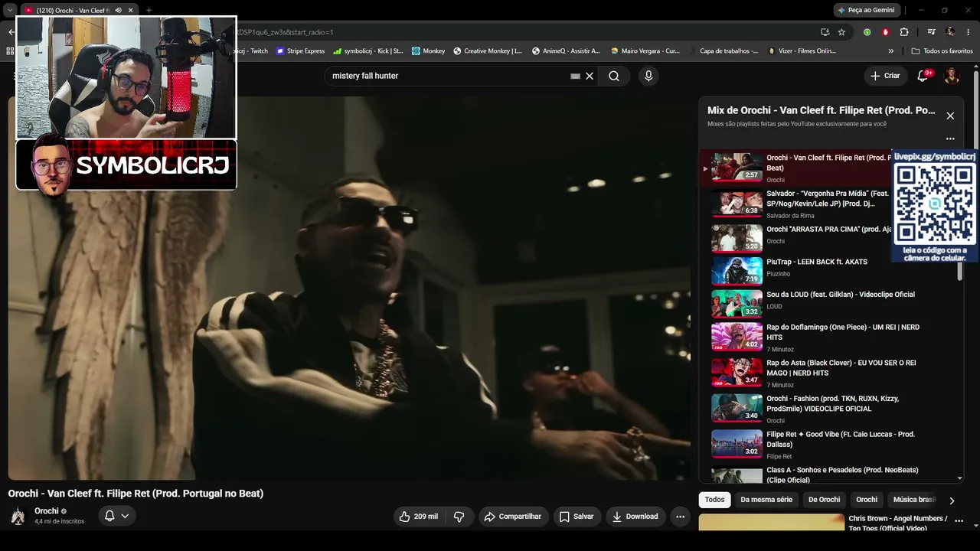The image size is (980, 551).
Task: Open the tab search dropdown arrow
Action: tap(10, 10)
